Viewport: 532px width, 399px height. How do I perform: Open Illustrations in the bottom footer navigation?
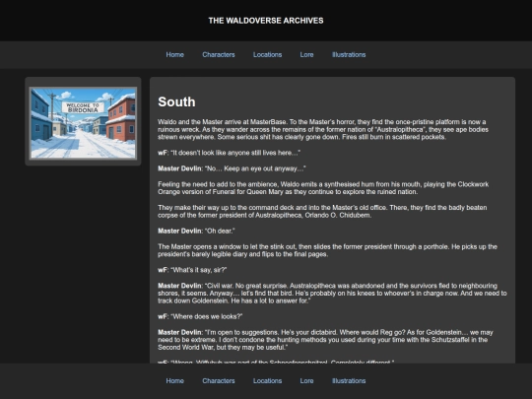(x=349, y=380)
